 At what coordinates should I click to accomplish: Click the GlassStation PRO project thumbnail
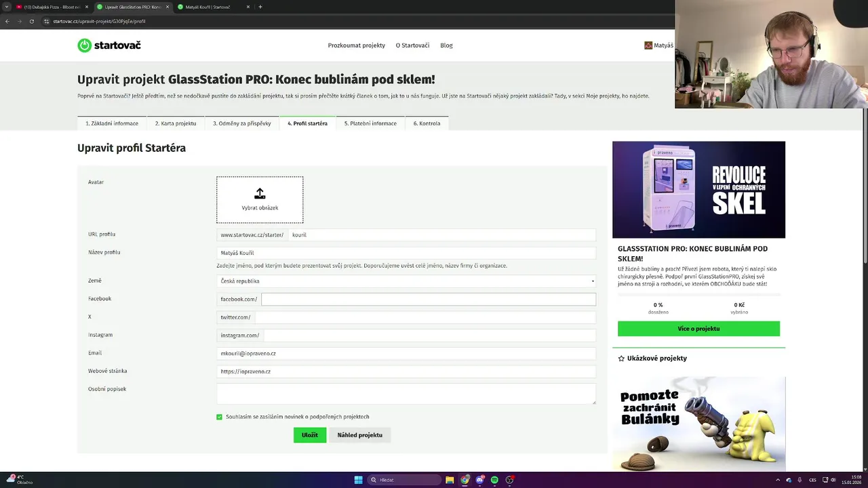click(698, 190)
